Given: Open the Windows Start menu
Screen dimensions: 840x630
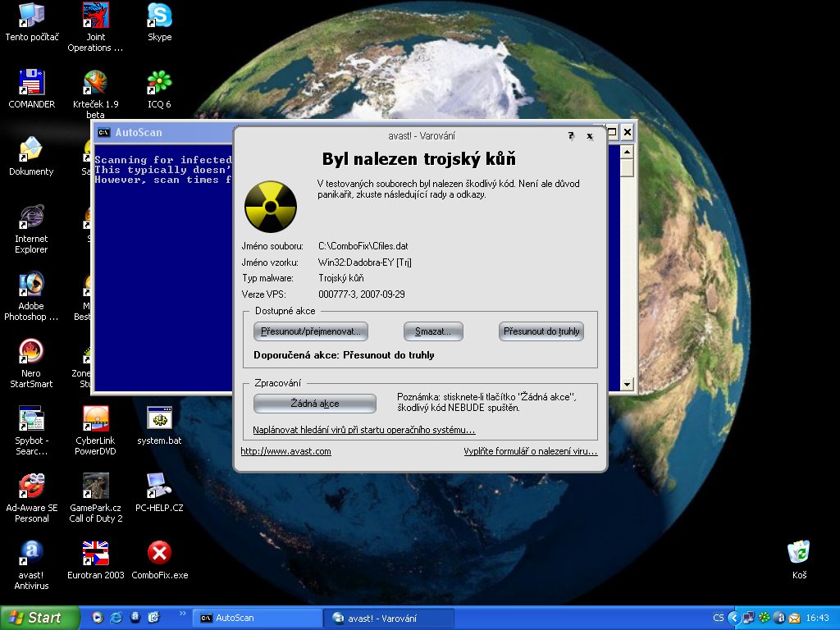Looking at the screenshot, I should [x=40, y=618].
